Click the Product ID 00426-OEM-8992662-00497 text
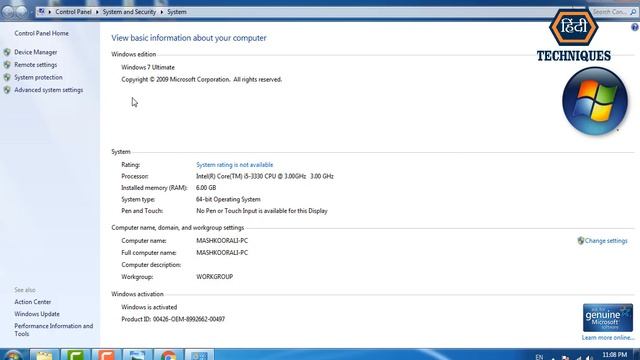Screen dimensions: 640x360 tap(173, 319)
